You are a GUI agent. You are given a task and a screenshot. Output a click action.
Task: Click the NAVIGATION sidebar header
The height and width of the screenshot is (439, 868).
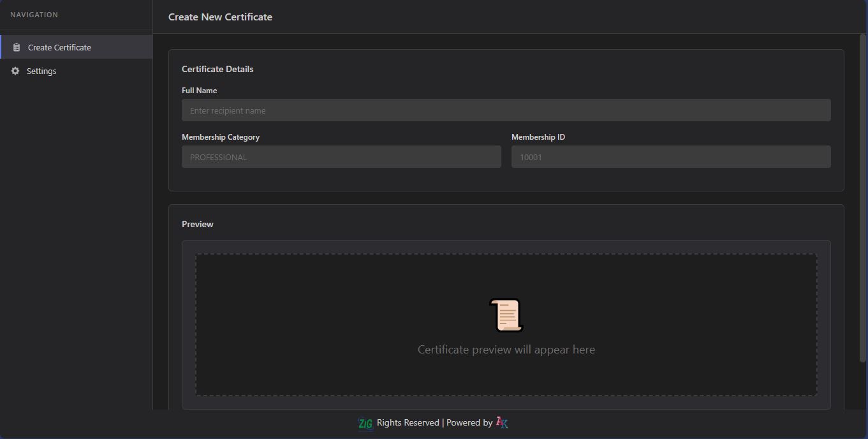(x=34, y=14)
